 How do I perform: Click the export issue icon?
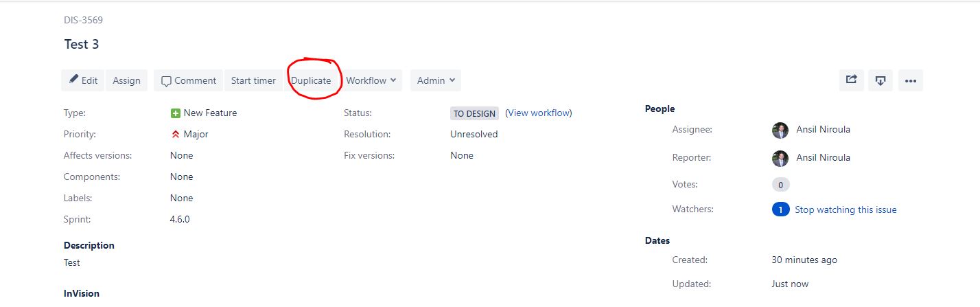[x=880, y=80]
